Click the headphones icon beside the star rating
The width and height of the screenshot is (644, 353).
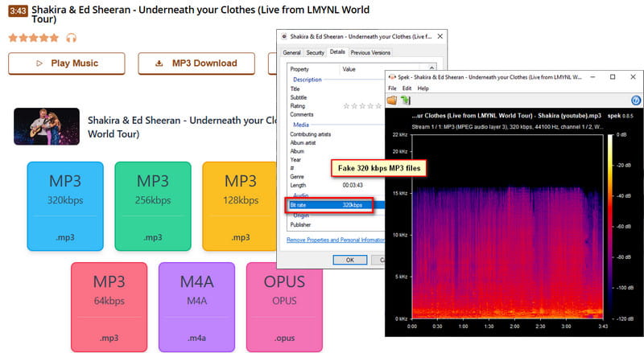click(71, 38)
